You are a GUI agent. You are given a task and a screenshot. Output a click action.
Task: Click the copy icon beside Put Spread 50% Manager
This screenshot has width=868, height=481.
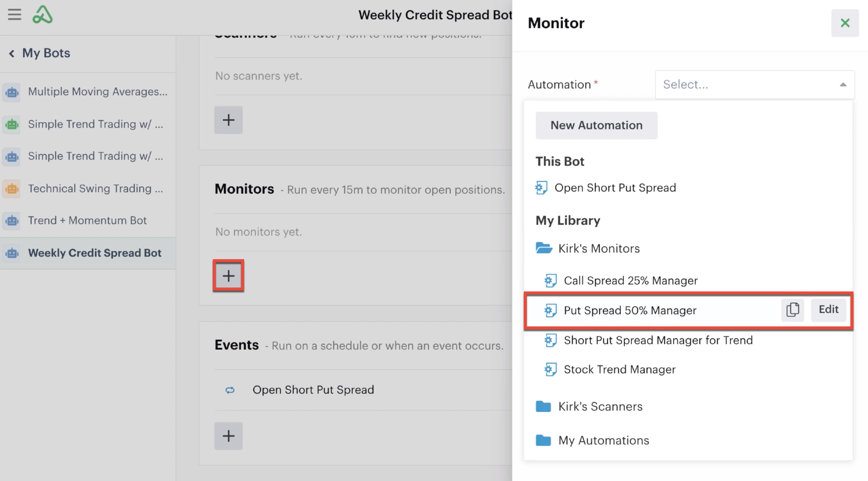pos(793,310)
